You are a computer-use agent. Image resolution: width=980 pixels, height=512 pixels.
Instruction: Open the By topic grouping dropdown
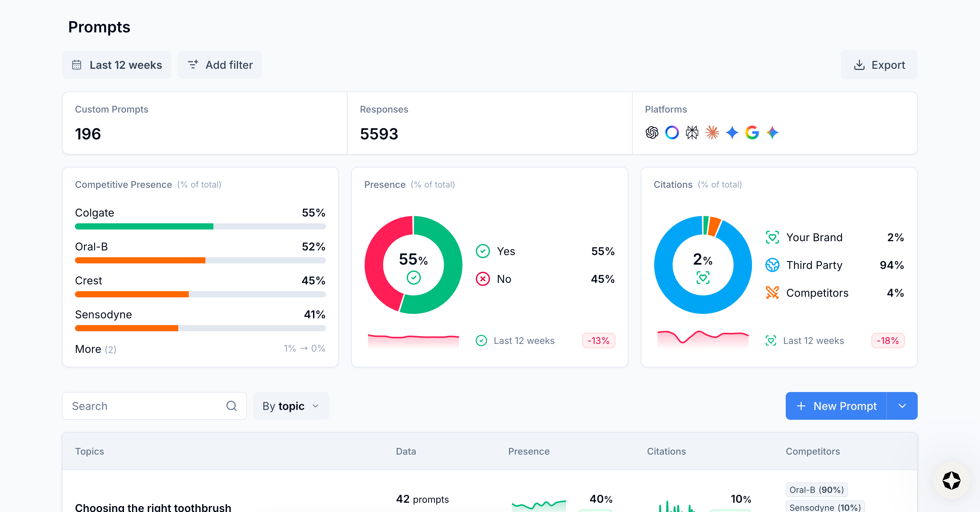[x=291, y=406]
